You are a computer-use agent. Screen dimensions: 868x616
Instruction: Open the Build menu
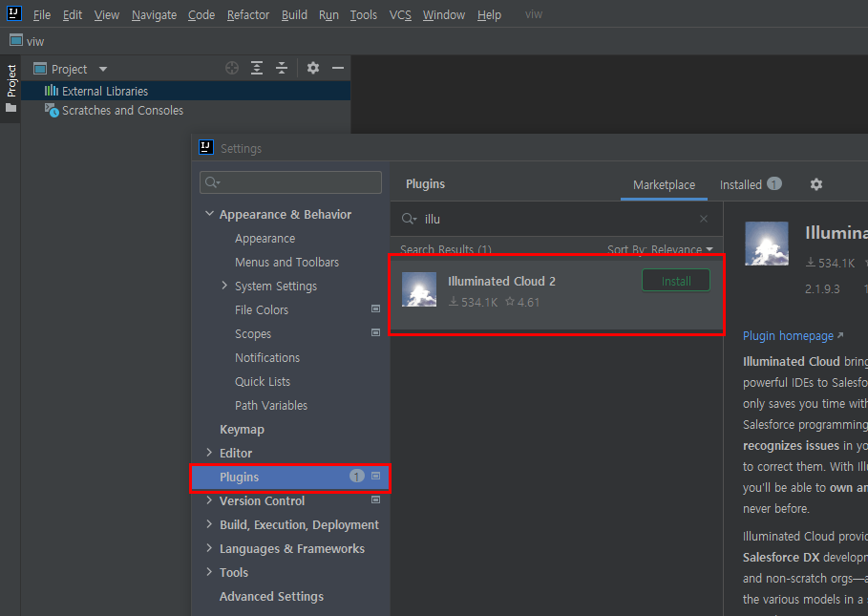(294, 15)
